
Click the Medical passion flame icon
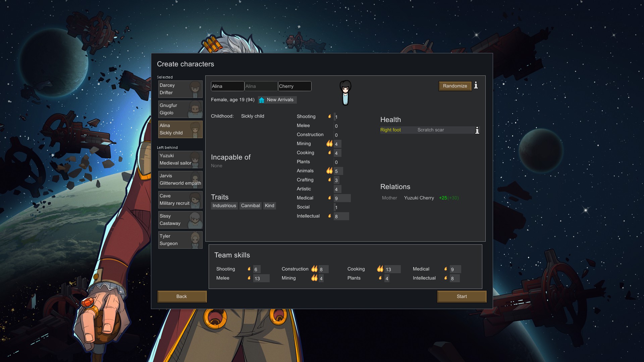pyautogui.click(x=329, y=198)
